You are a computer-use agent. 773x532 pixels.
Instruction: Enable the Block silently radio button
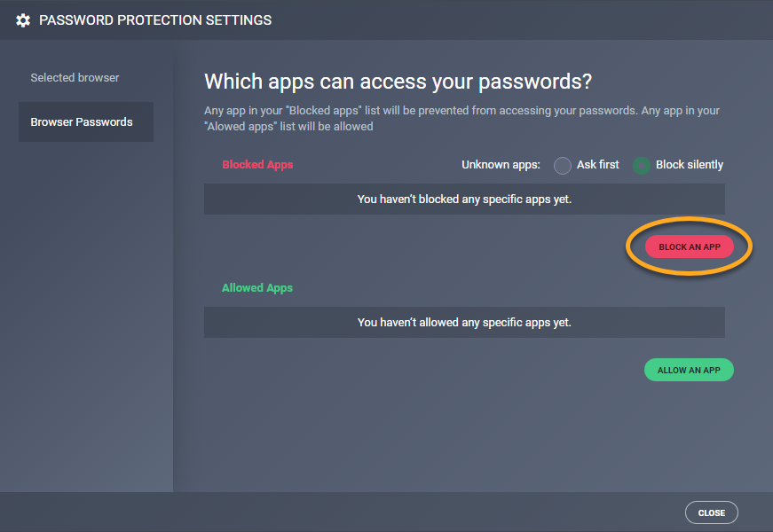point(641,165)
